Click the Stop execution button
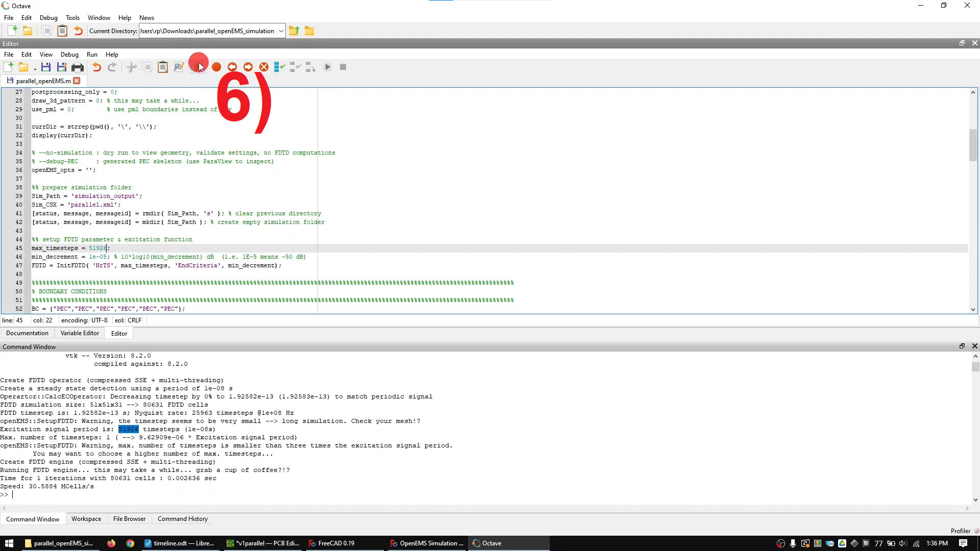 click(x=342, y=66)
